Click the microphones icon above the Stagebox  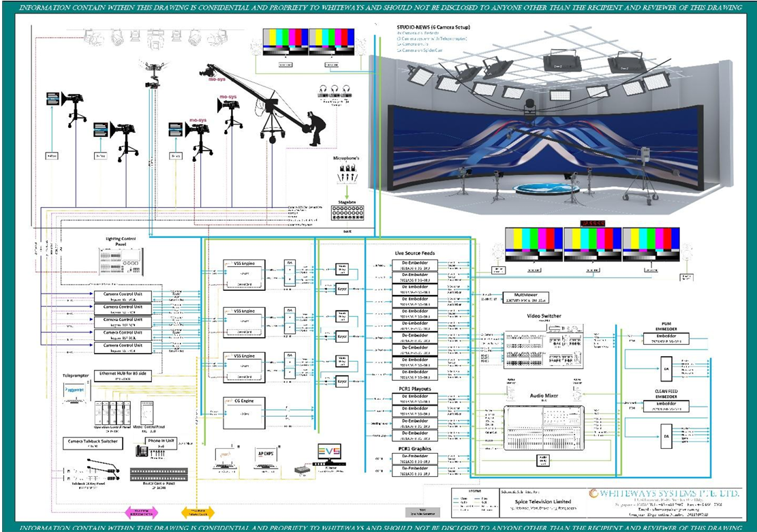click(347, 173)
